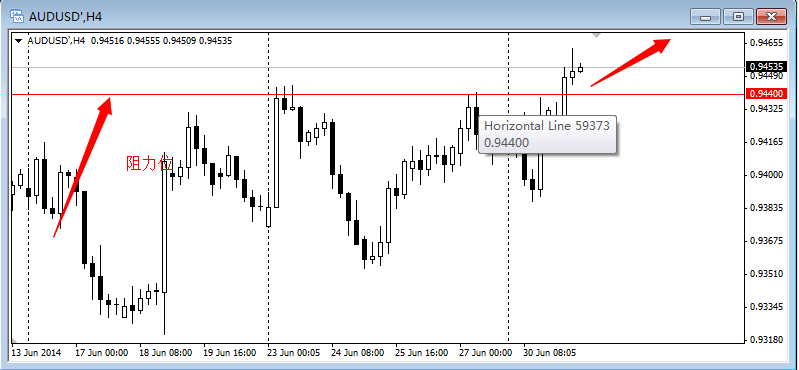Minimize the AUDUSD chart window

pos(706,17)
